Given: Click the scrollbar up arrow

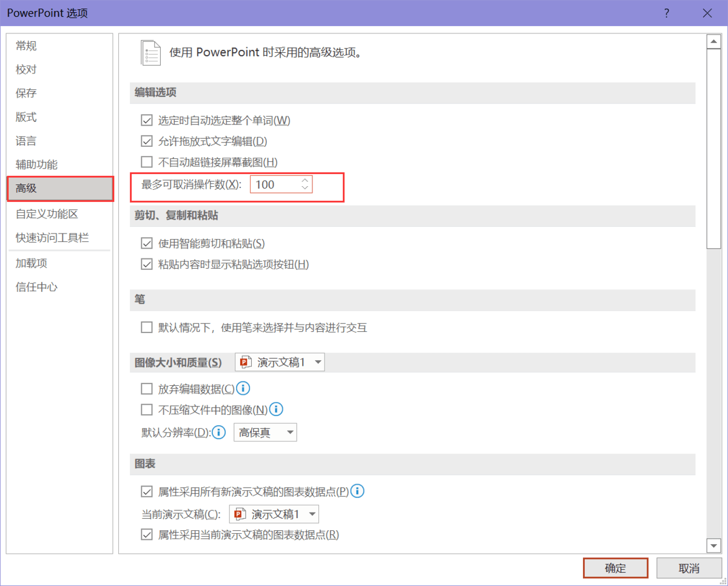Looking at the screenshot, I should (x=713, y=42).
